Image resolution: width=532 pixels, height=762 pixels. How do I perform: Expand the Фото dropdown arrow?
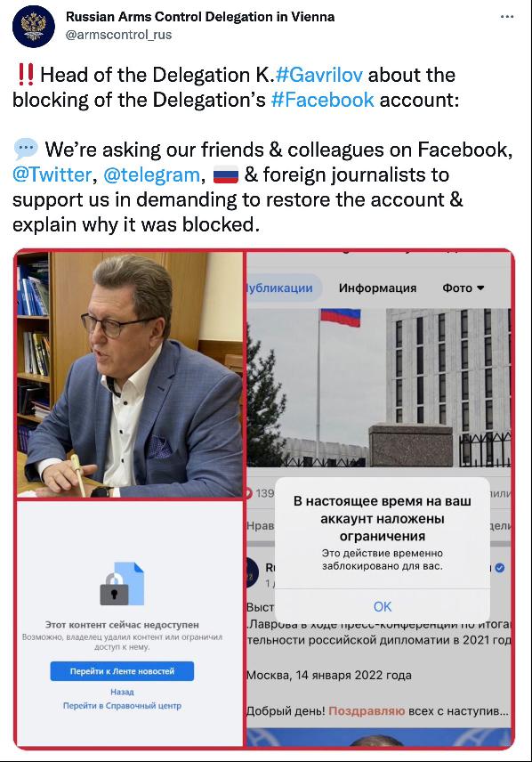coord(480,288)
